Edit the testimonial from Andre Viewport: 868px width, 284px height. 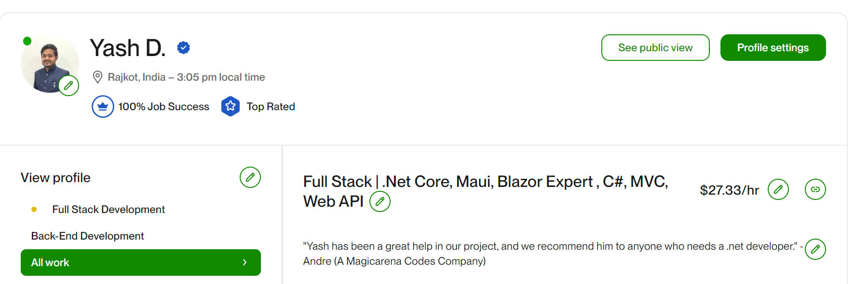(x=815, y=249)
